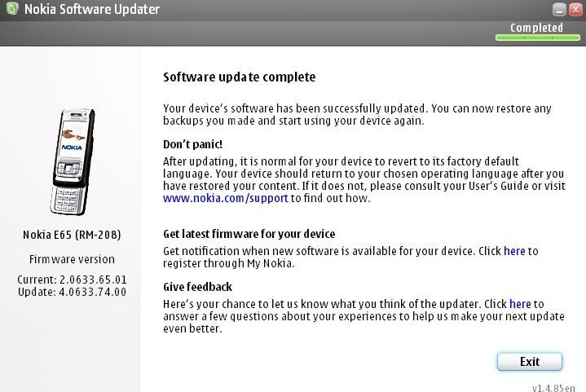Click the Nokia E65 (RM-208) device label
The width and height of the screenshot is (586, 392).
(72, 236)
